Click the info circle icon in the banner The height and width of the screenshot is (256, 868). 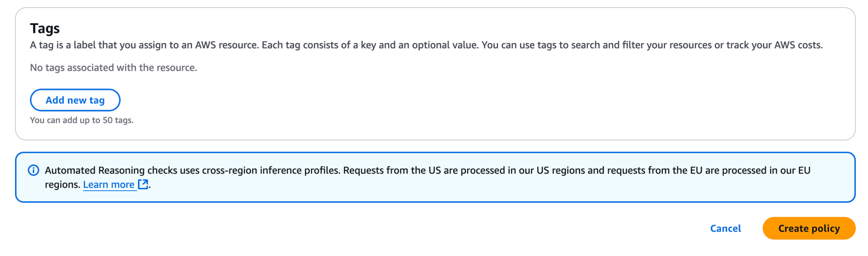(33, 170)
